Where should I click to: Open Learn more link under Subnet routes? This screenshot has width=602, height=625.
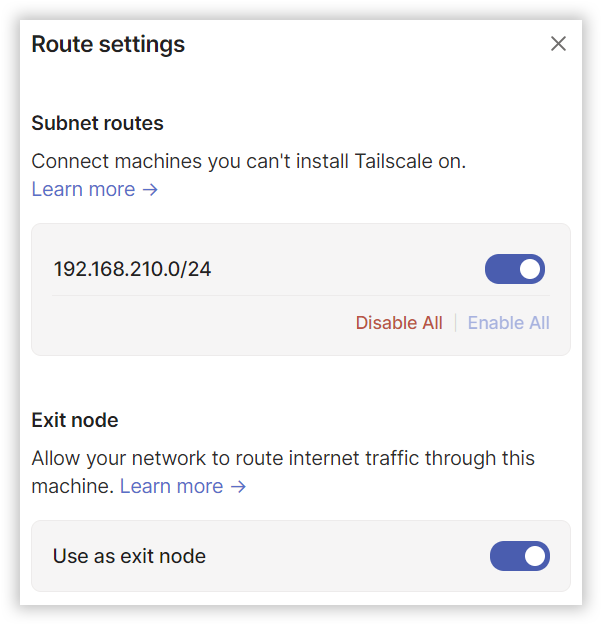pos(83,189)
